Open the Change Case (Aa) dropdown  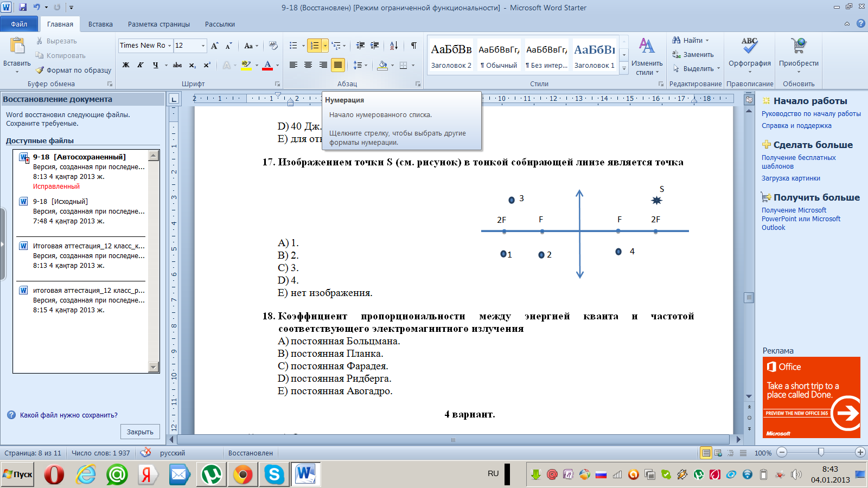pos(251,46)
